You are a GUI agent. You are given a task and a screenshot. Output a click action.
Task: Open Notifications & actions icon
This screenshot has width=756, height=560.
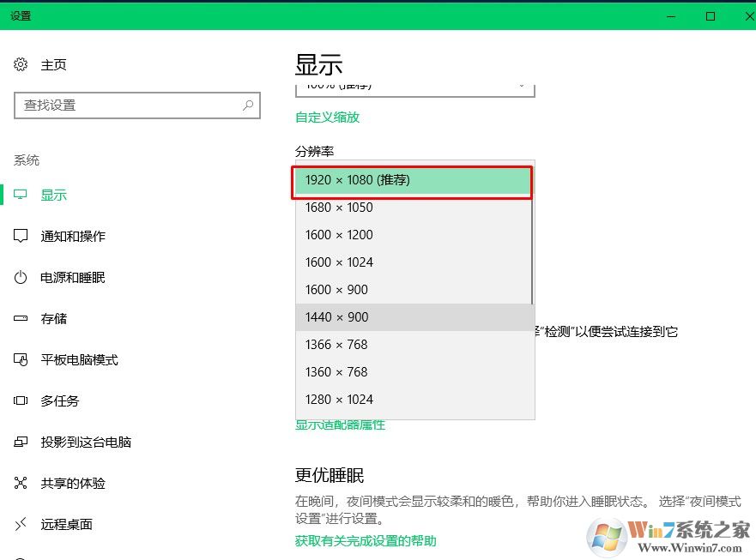(21, 236)
